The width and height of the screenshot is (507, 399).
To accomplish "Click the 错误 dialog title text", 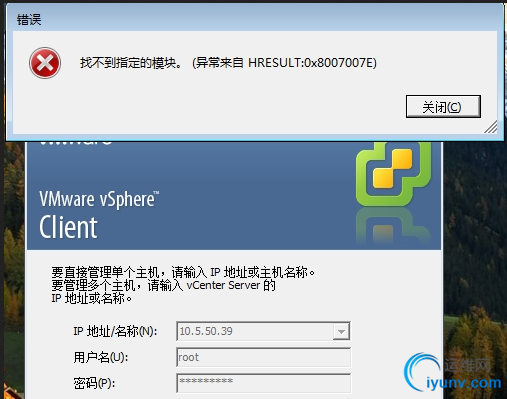I will pos(29,20).
